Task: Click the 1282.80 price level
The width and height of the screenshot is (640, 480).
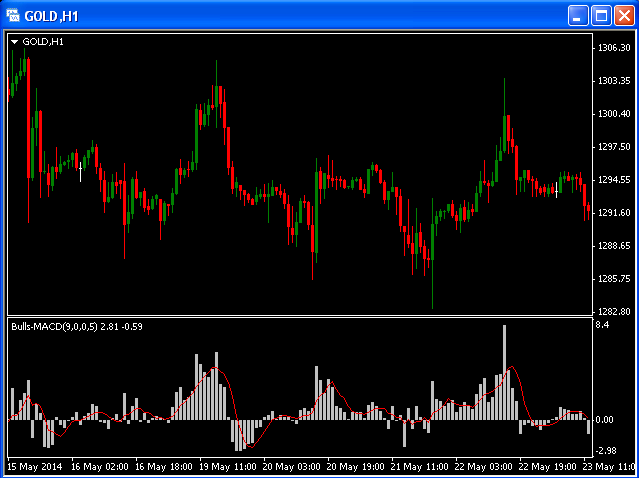Action: tap(614, 312)
